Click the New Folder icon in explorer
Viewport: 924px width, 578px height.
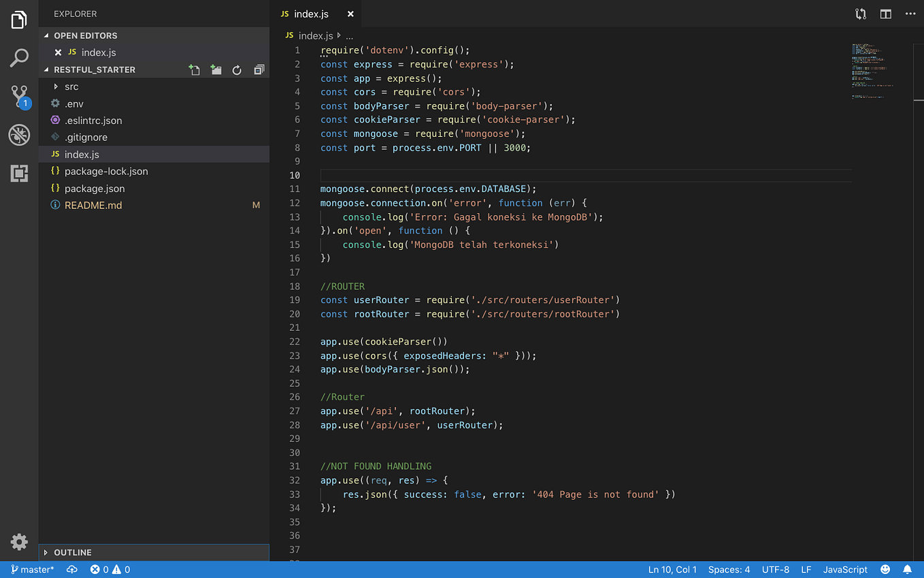coord(216,70)
